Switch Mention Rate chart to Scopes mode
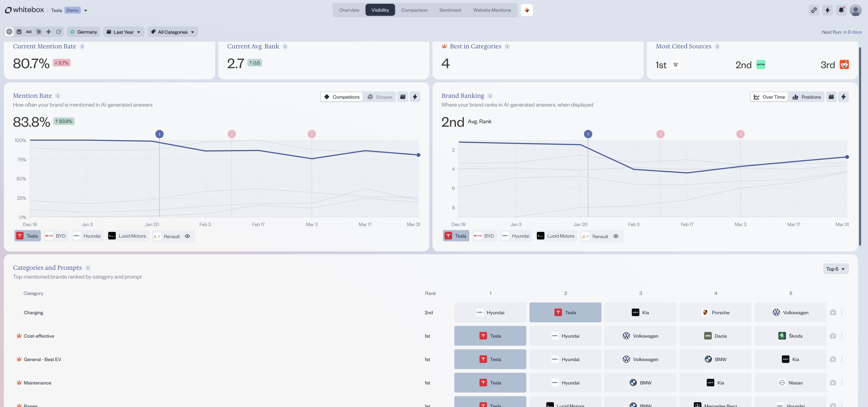 point(380,97)
